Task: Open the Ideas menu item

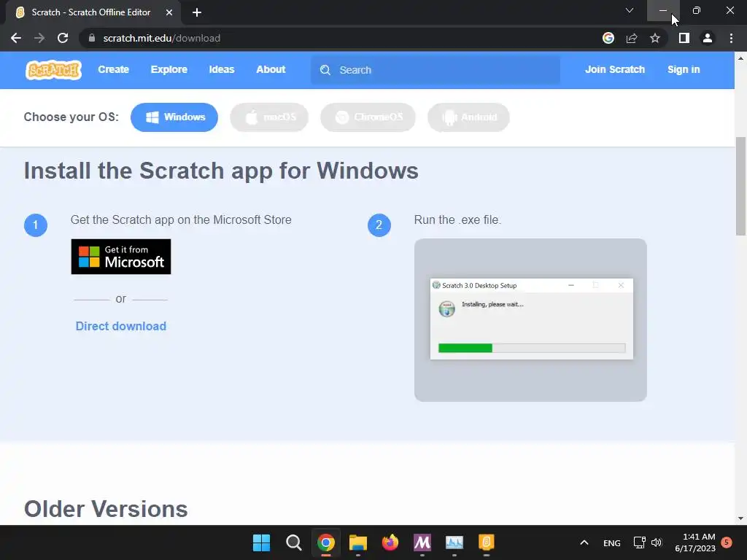Action: tap(222, 69)
